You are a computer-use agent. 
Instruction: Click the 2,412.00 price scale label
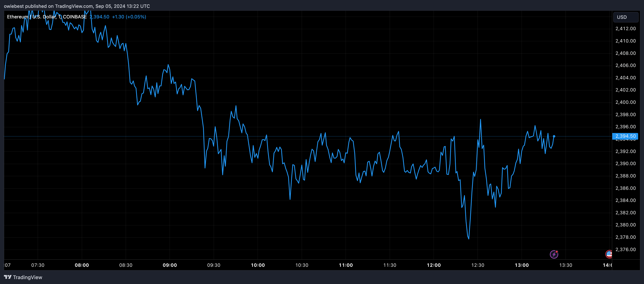click(x=626, y=28)
